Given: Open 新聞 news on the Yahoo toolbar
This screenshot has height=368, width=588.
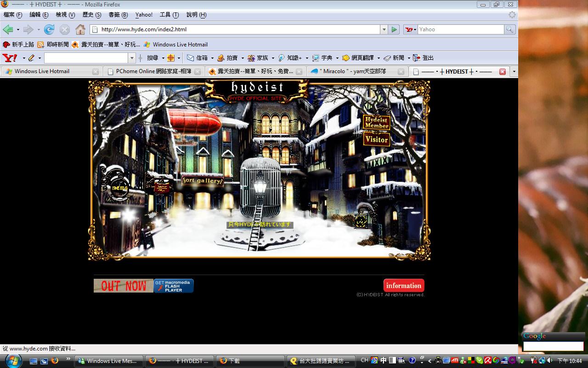Looking at the screenshot, I should (x=394, y=58).
